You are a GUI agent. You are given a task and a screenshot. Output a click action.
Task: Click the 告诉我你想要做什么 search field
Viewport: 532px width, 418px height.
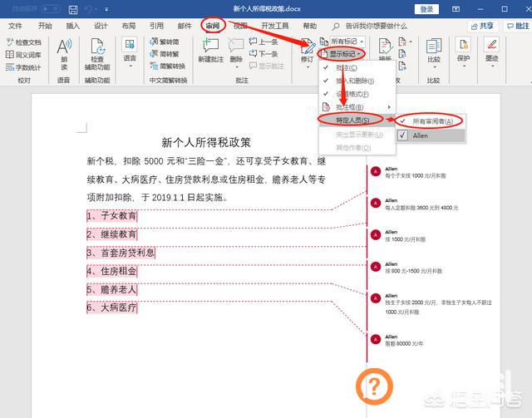(376, 26)
